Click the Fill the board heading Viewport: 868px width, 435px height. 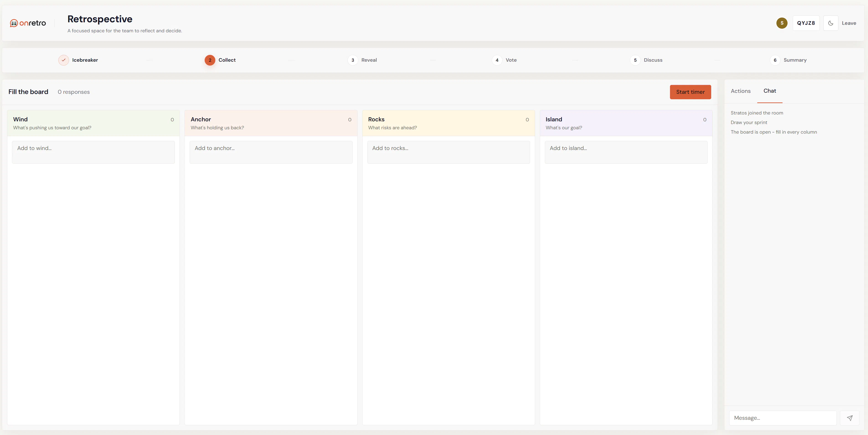pyautogui.click(x=28, y=92)
